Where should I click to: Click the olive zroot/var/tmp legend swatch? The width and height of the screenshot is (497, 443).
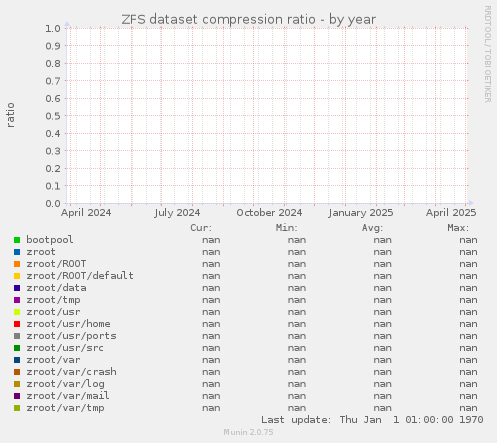[17, 408]
